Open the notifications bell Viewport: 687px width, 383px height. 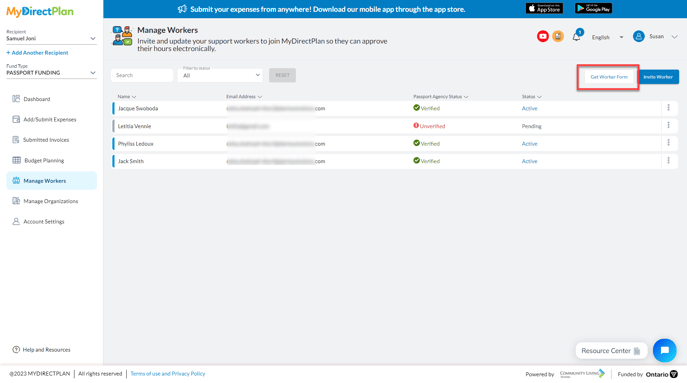click(x=577, y=37)
